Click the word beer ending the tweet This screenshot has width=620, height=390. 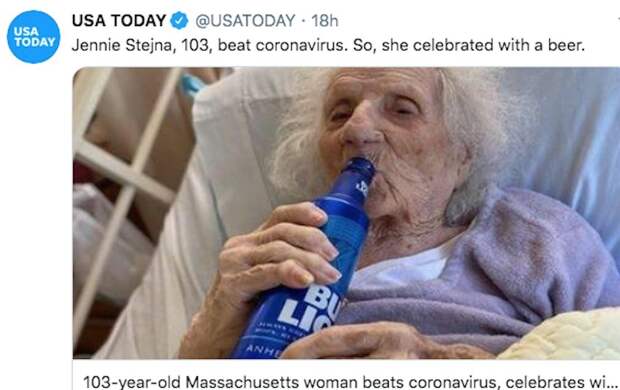click(x=565, y=45)
